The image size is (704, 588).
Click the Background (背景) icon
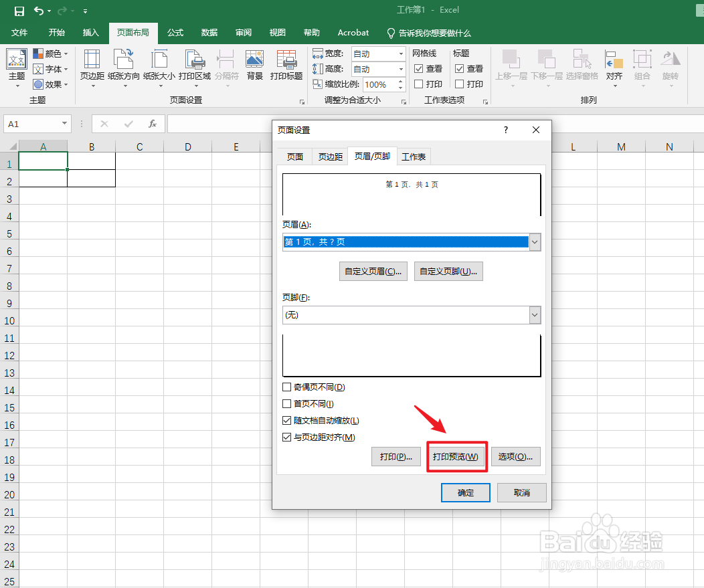pos(254,60)
